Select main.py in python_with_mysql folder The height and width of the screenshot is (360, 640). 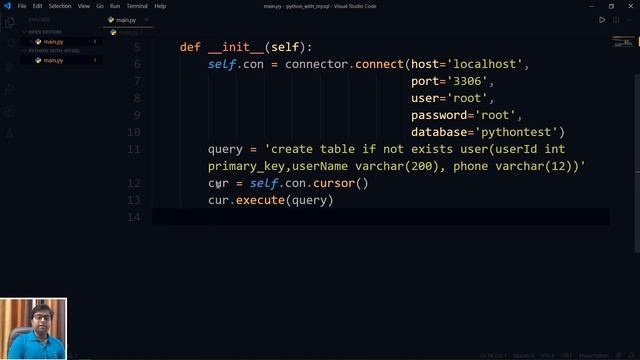click(x=61, y=60)
